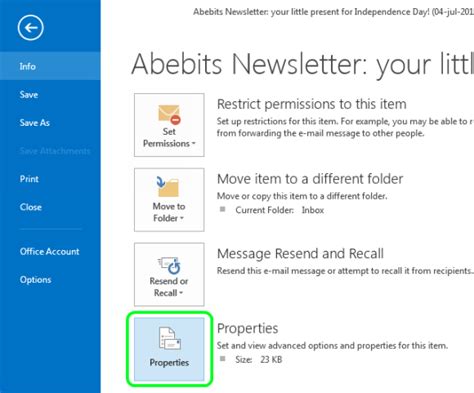The image size is (474, 393).
Task: Open Office Account settings
Action: [50, 251]
